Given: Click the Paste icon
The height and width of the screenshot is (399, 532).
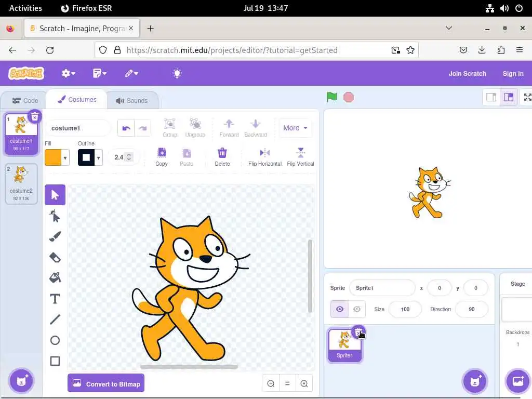Looking at the screenshot, I should pyautogui.click(x=187, y=157).
